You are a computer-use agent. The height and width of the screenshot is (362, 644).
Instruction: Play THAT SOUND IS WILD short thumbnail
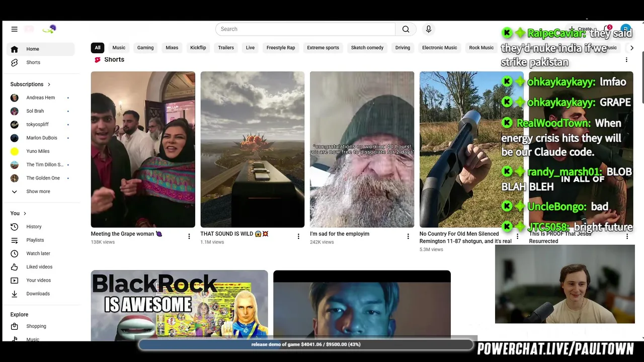pyautogui.click(x=253, y=149)
